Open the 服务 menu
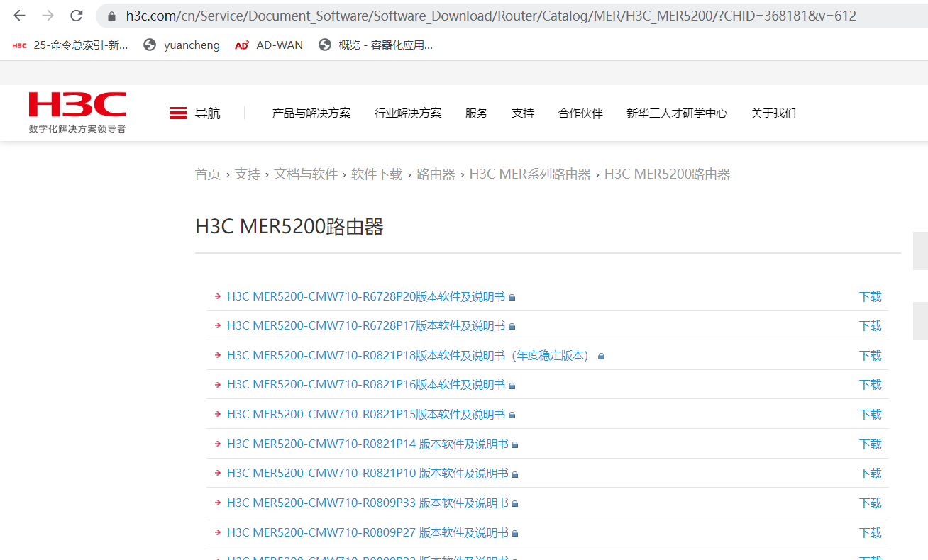The width and height of the screenshot is (928, 560). tap(477, 113)
